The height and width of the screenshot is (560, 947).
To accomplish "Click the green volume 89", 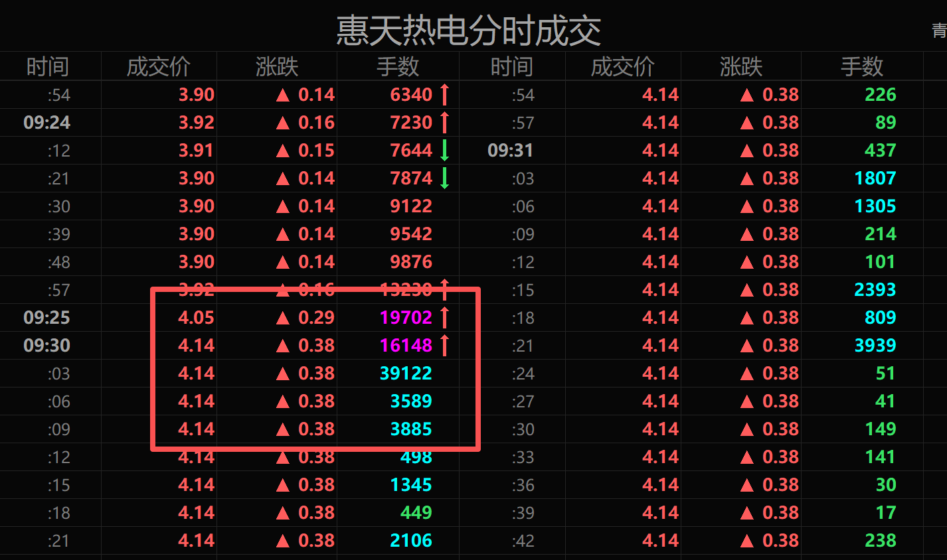I will pyautogui.click(x=886, y=123).
